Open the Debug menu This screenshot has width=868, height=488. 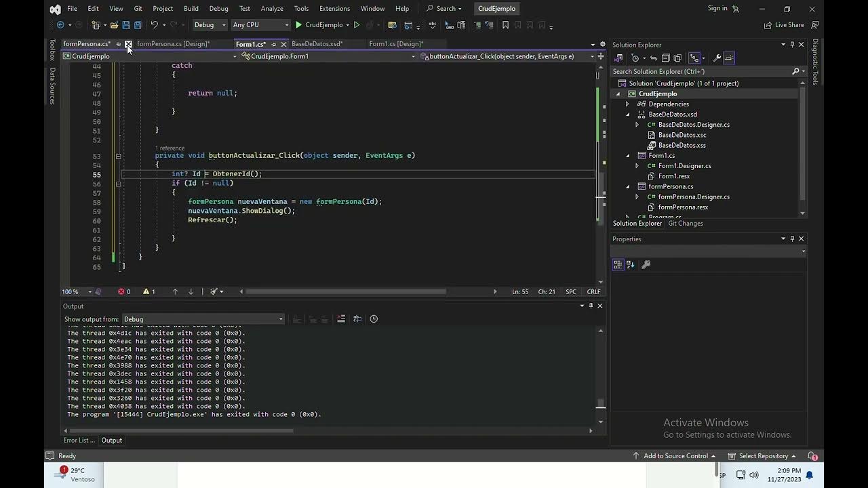tap(218, 9)
